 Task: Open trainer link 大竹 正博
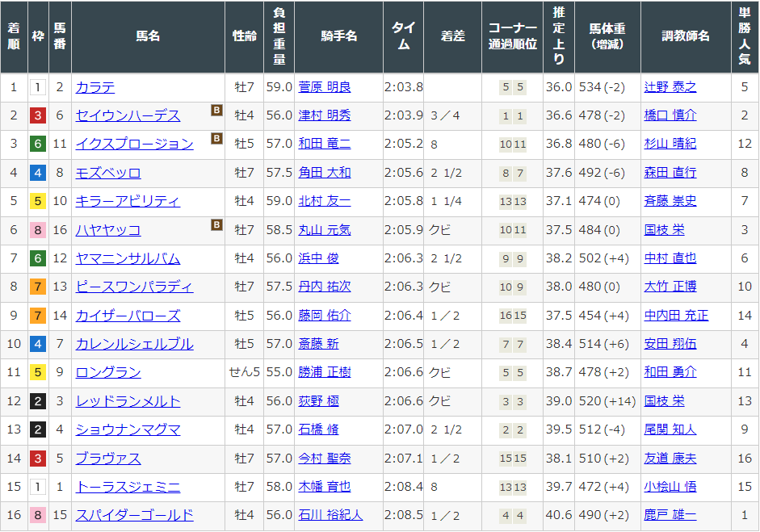(x=670, y=287)
